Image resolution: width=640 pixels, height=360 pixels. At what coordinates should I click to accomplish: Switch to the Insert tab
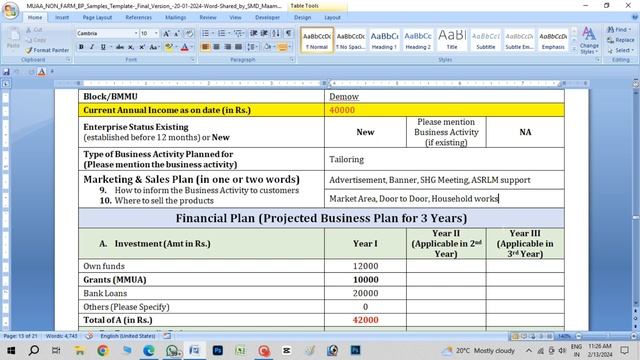pyautogui.click(x=62, y=17)
